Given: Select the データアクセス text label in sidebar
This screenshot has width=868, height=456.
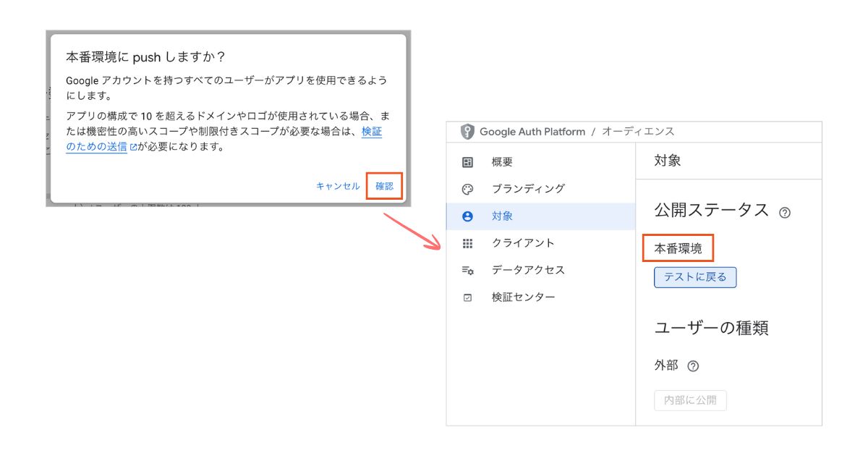Looking at the screenshot, I should click(528, 270).
